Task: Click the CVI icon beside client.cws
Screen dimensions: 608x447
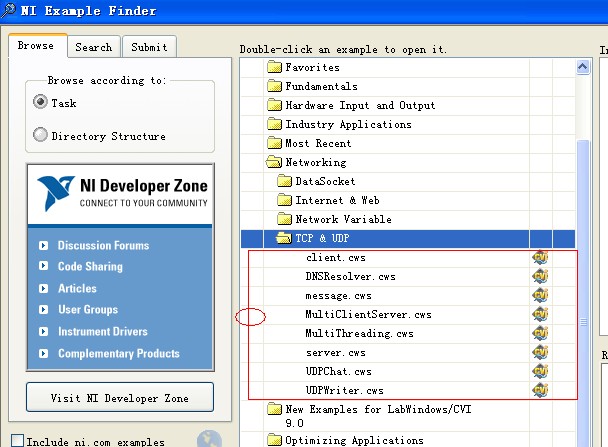Action: click(540, 257)
